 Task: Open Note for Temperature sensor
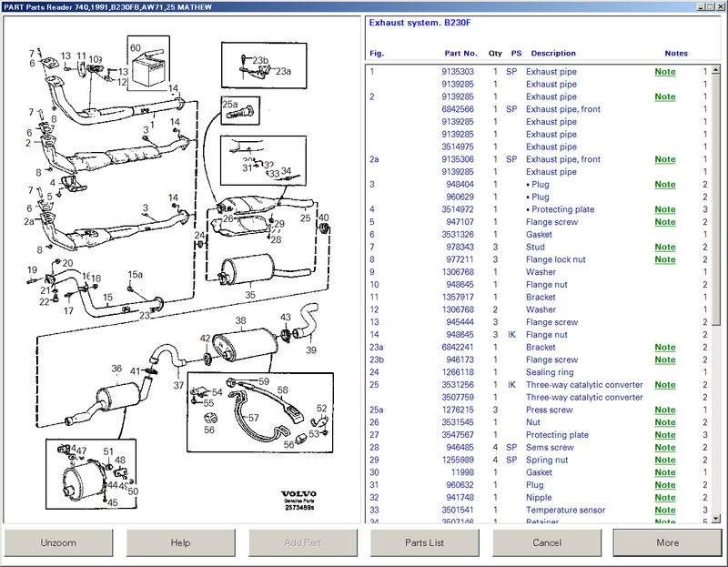point(664,511)
